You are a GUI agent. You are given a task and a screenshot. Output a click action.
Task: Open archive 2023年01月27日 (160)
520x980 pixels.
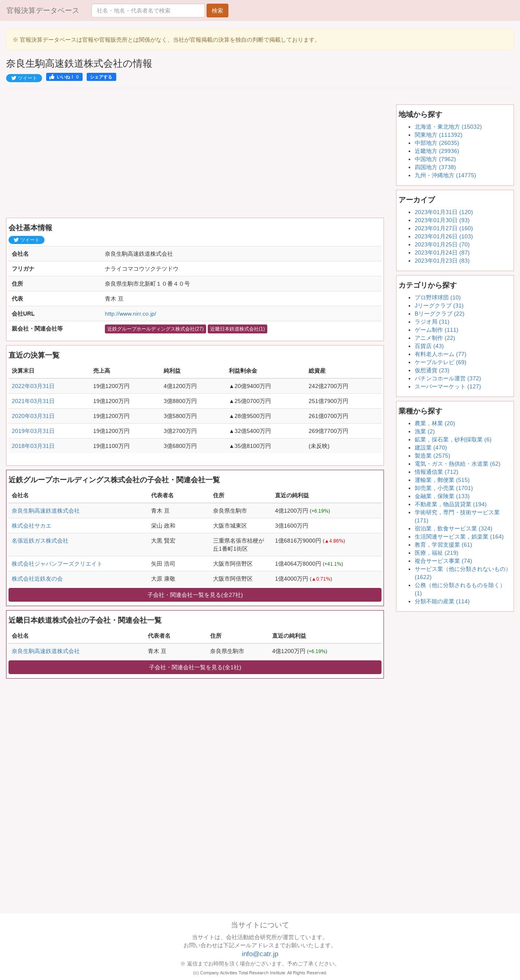point(443,228)
